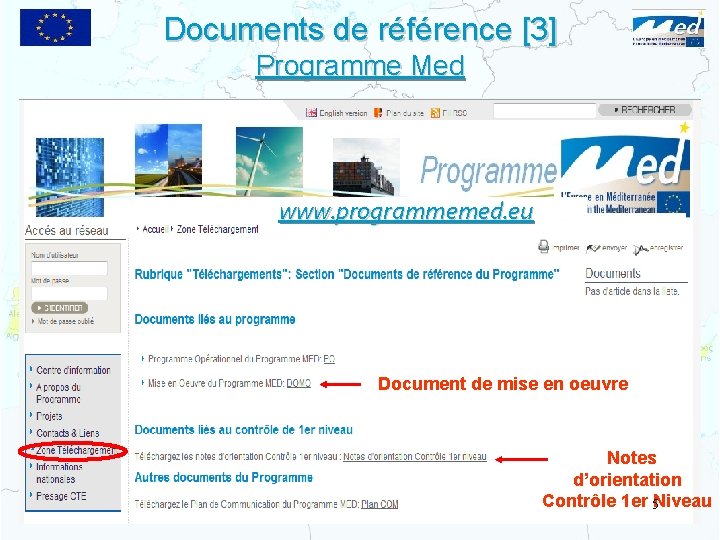Screen dimensions: 720x540
Task: Click the search text field
Action: click(x=544, y=111)
